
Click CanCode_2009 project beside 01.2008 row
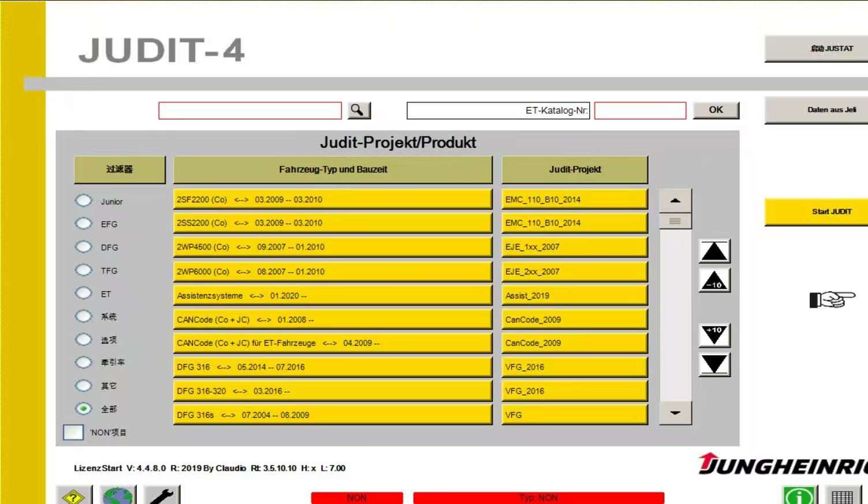[575, 319]
